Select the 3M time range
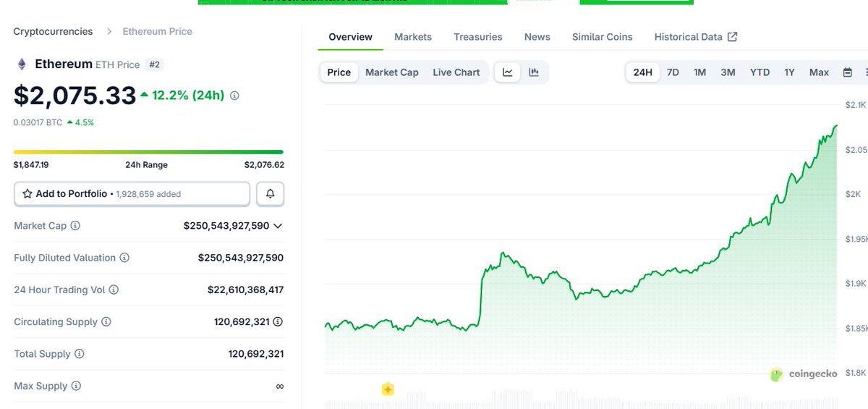 (x=728, y=72)
